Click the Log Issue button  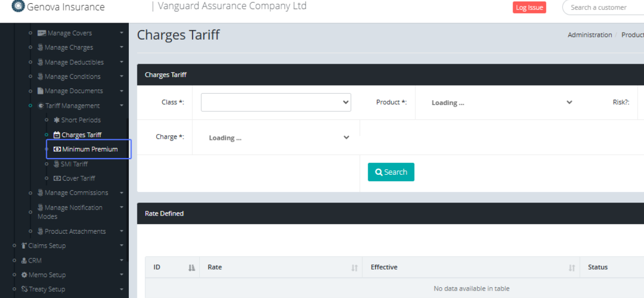529,8
